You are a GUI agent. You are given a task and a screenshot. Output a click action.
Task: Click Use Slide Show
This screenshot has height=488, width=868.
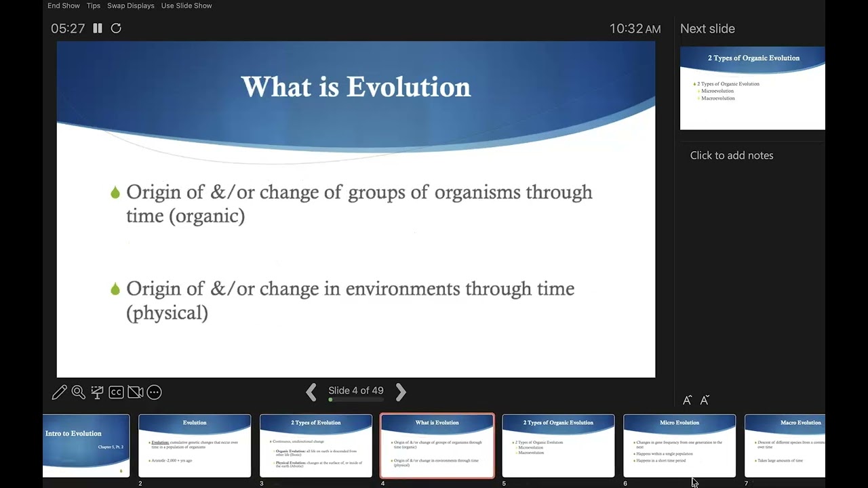(x=186, y=5)
